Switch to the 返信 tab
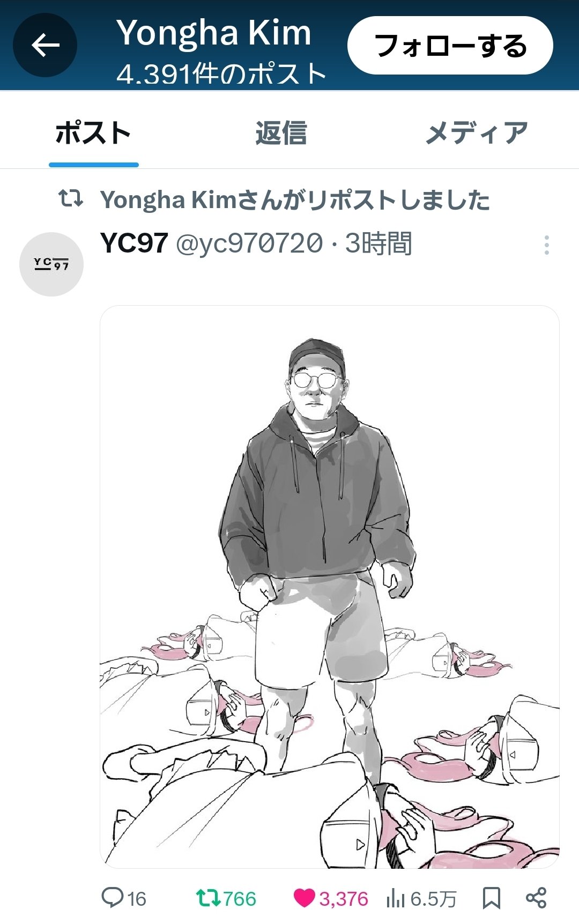 tap(281, 133)
